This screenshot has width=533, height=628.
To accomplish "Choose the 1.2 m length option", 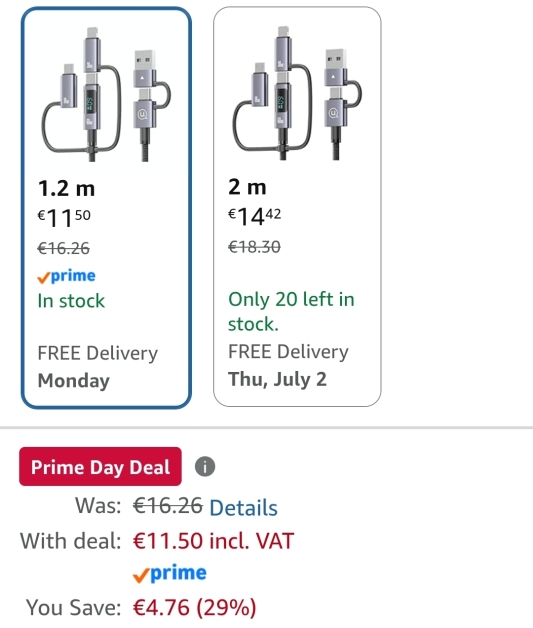I will pyautogui.click(x=106, y=207).
